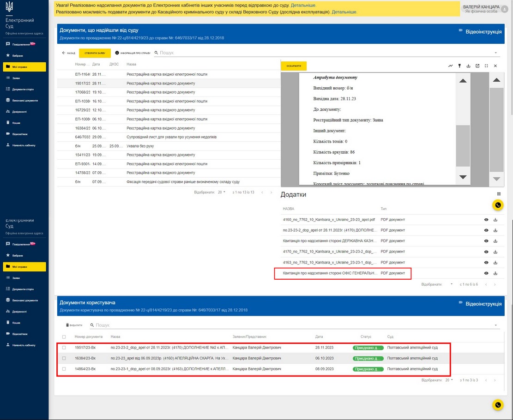Click Вибране star in lower sidebar copy
The image size is (513, 420).
pyautogui.click(x=8, y=255)
